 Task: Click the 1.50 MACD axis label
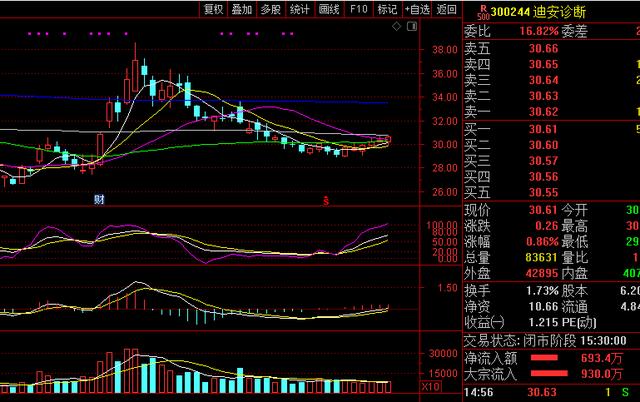pos(448,288)
